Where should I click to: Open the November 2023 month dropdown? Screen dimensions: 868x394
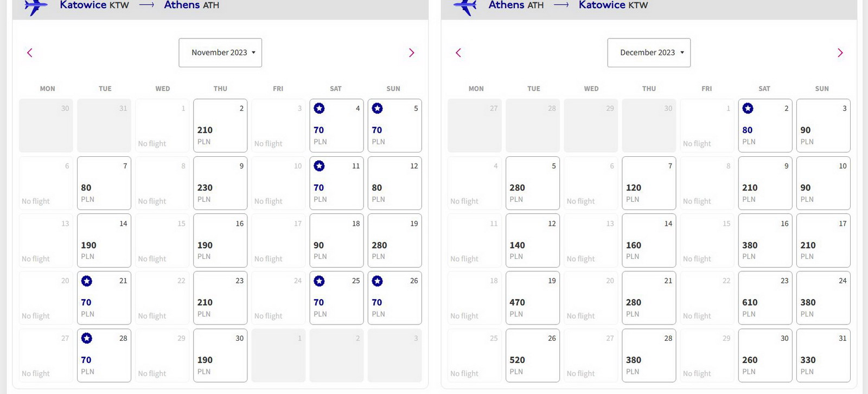220,53
